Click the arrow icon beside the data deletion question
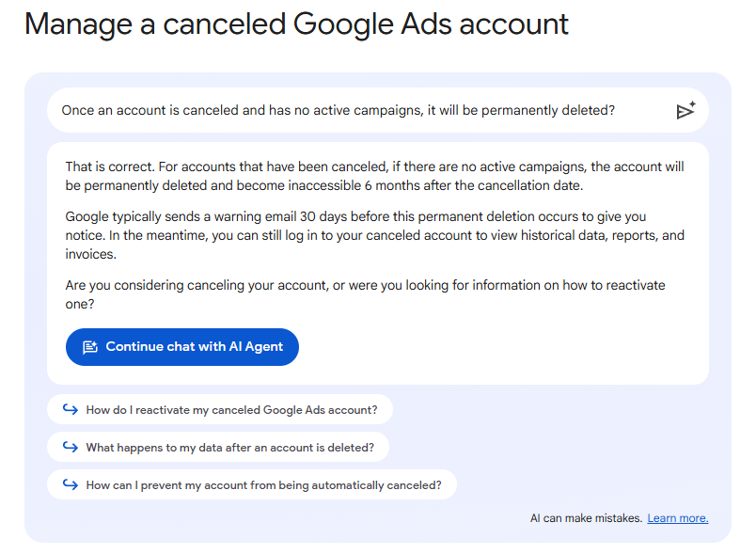Image resolution: width=756 pixels, height=554 pixels. tap(69, 447)
